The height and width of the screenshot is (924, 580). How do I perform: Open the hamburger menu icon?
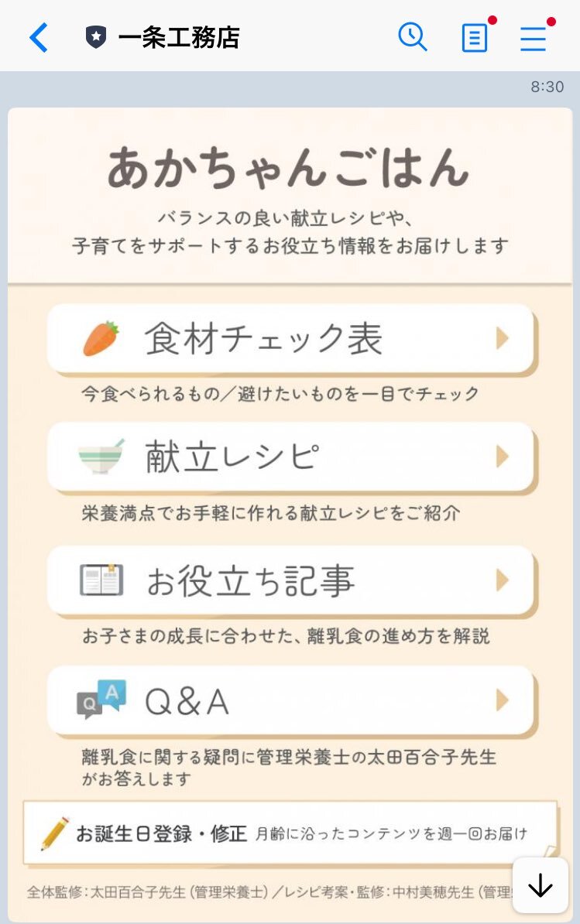(x=534, y=38)
